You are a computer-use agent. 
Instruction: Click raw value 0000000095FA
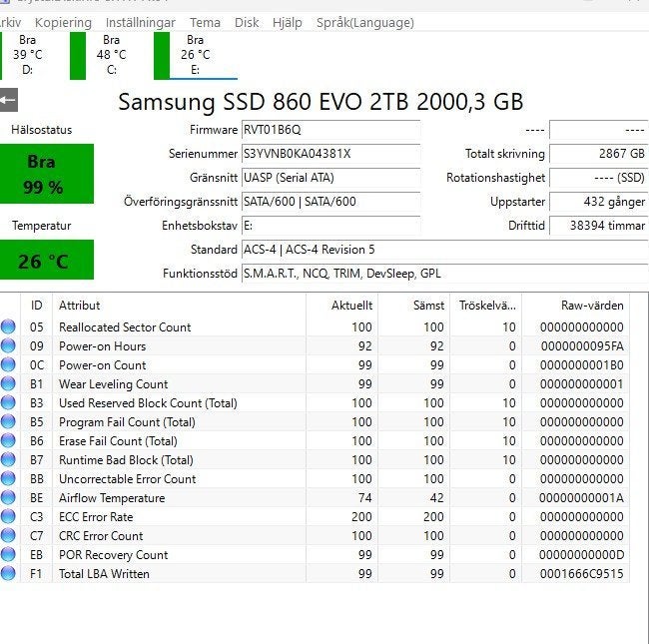point(582,346)
